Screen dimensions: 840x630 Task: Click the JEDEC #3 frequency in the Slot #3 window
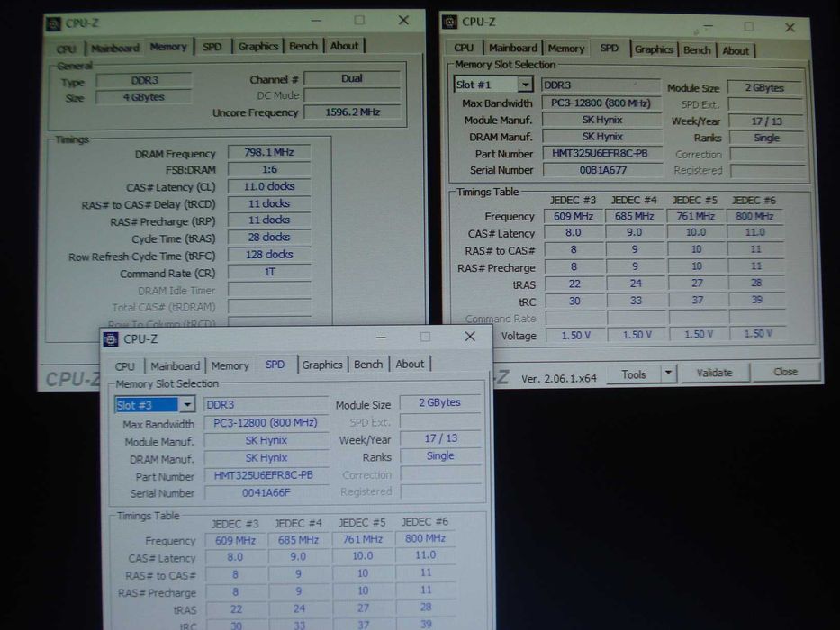coord(235,541)
